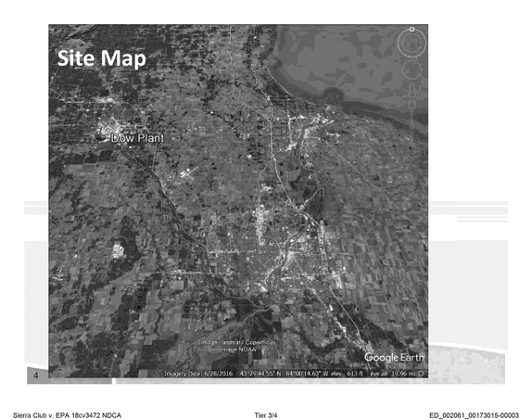The height and width of the screenshot is (420, 532).
Task: Click the middle of the zoom slider track
Action: (x=412, y=125)
